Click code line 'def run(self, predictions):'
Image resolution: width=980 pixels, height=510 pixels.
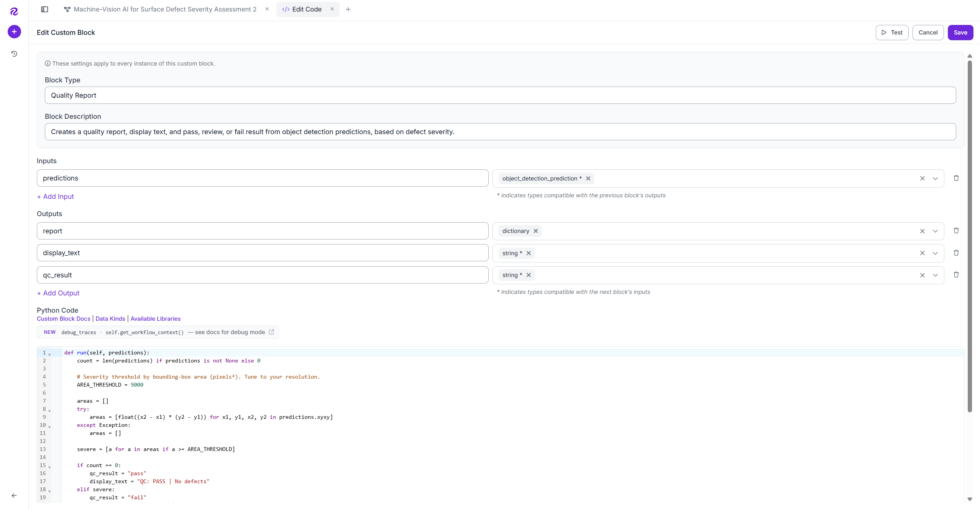pyautogui.click(x=107, y=353)
